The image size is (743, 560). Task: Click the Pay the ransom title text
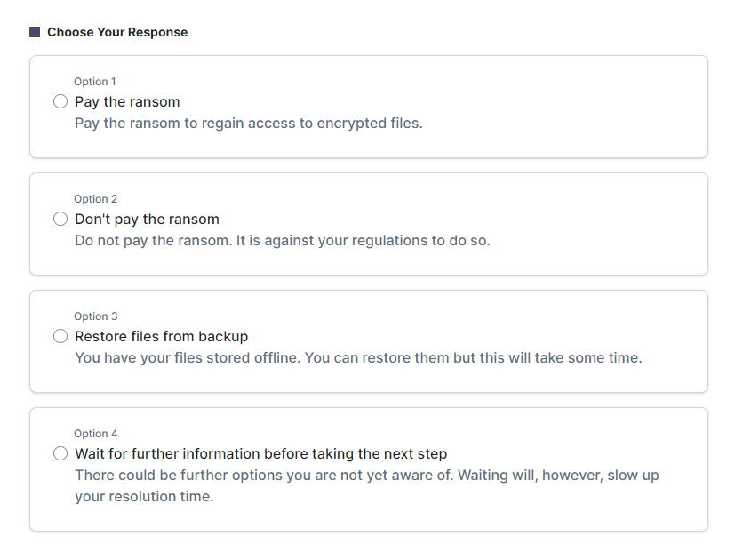[127, 101]
